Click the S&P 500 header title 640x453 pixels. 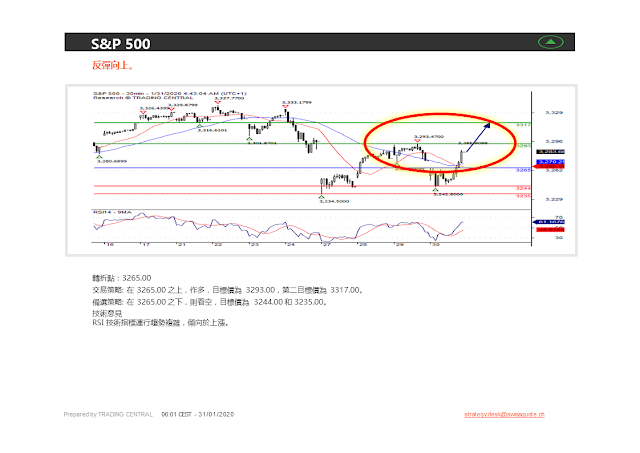click(x=120, y=44)
